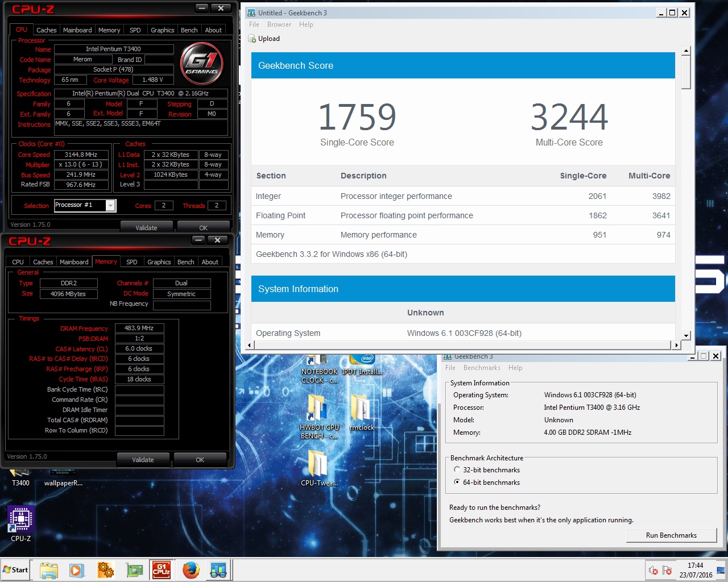This screenshot has width=728, height=582.
Task: Switch to SPD tab in top CPU-Z
Action: pos(135,30)
